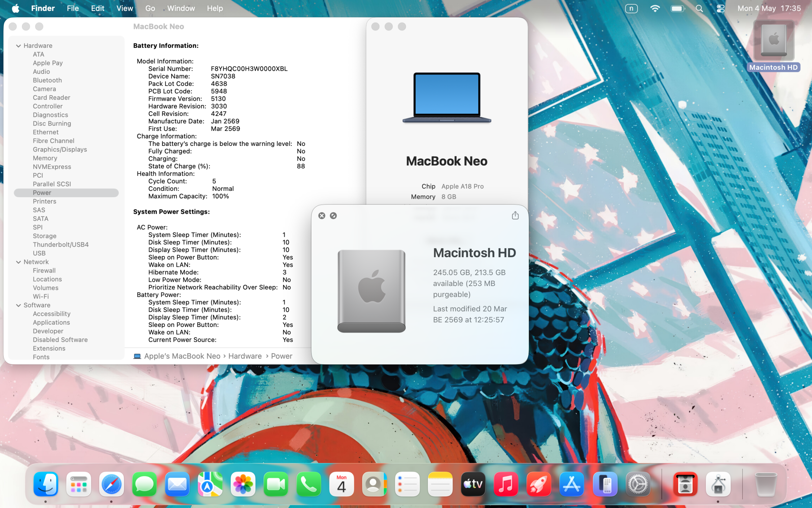Open Apple TV app in Dock
This screenshot has width=812, height=508.
click(x=473, y=484)
